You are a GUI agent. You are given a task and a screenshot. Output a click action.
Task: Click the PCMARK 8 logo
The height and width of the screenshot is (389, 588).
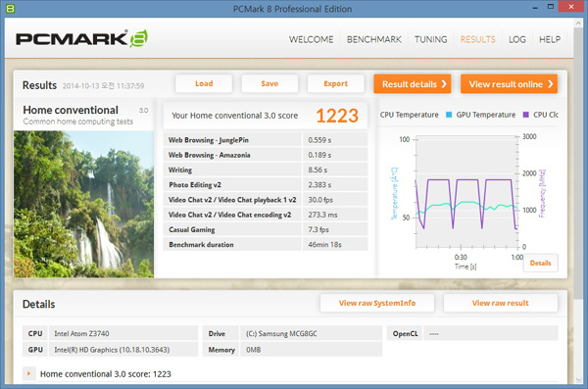tap(81, 38)
